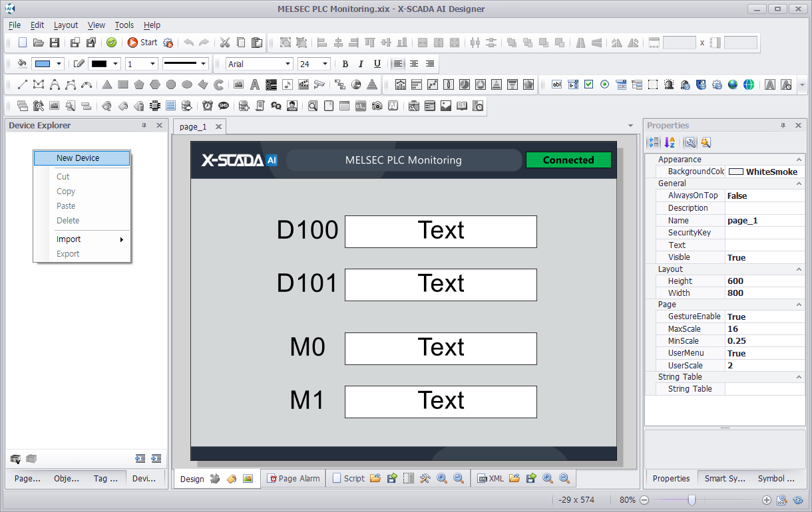Screen dimensions: 812x512
Task: Collapse the String Table property group
Action: click(799, 377)
